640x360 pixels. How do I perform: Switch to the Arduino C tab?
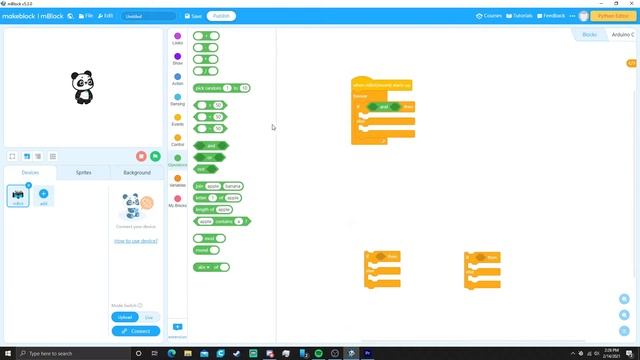coord(622,35)
